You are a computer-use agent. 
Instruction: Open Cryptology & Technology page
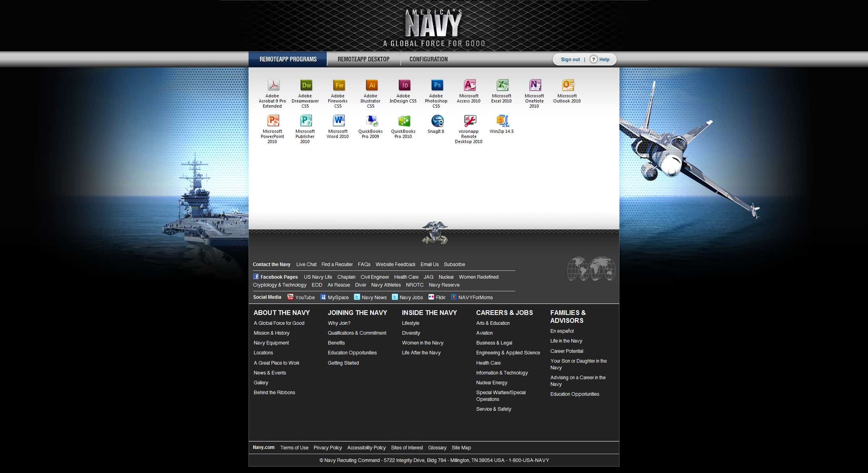point(279,285)
